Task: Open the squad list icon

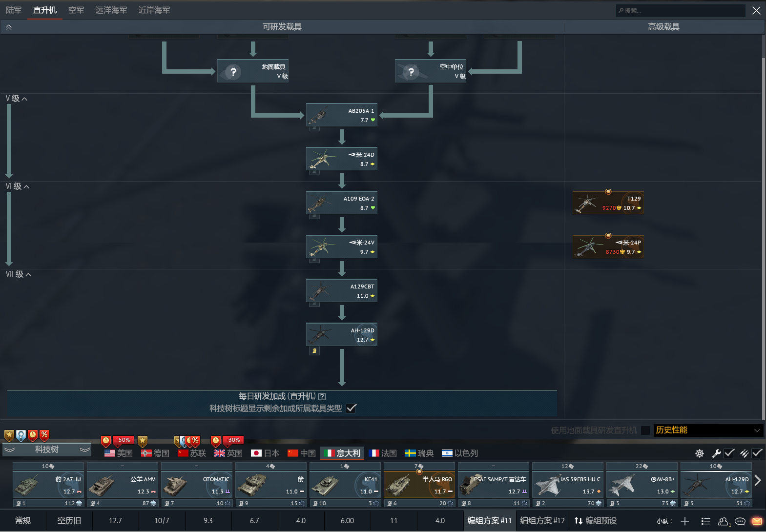Action: click(x=705, y=521)
